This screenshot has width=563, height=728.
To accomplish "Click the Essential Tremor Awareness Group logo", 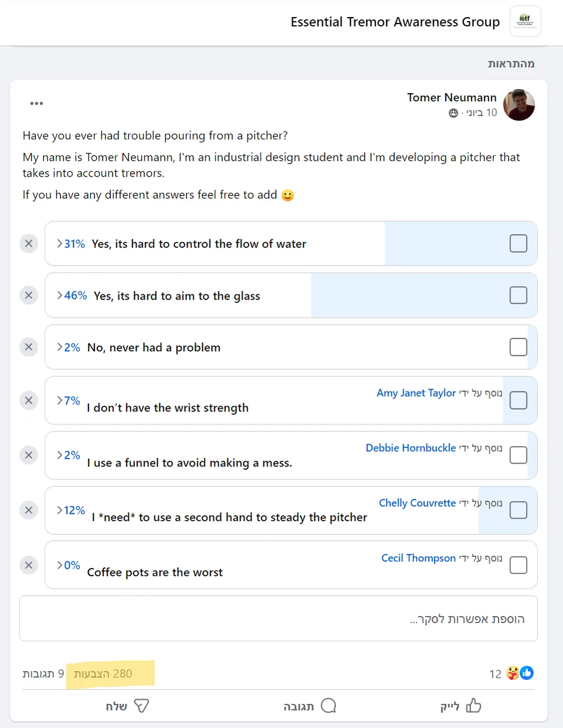I will pyautogui.click(x=525, y=22).
